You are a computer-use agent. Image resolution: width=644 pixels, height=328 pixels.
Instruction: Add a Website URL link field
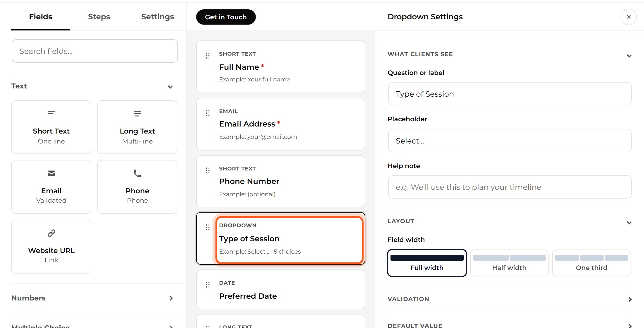(x=51, y=247)
